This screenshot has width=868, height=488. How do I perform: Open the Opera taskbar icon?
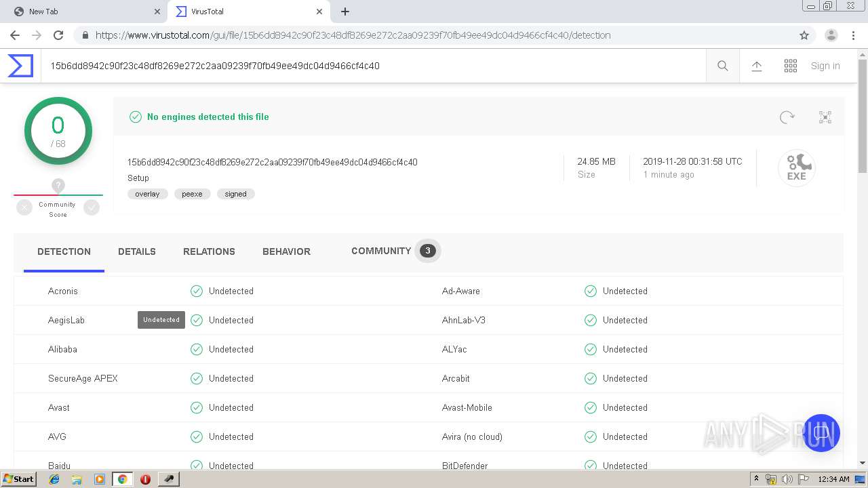pos(145,479)
